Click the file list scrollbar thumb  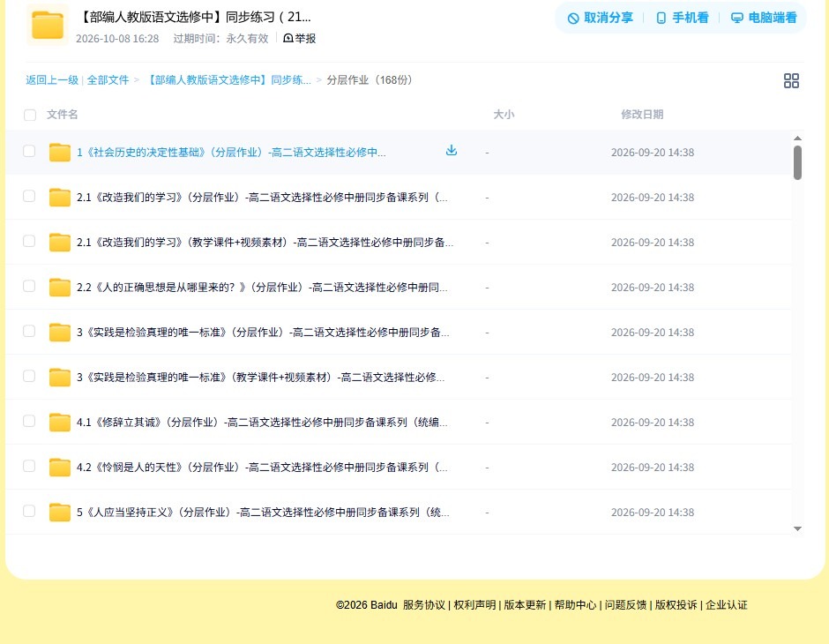coord(797,163)
